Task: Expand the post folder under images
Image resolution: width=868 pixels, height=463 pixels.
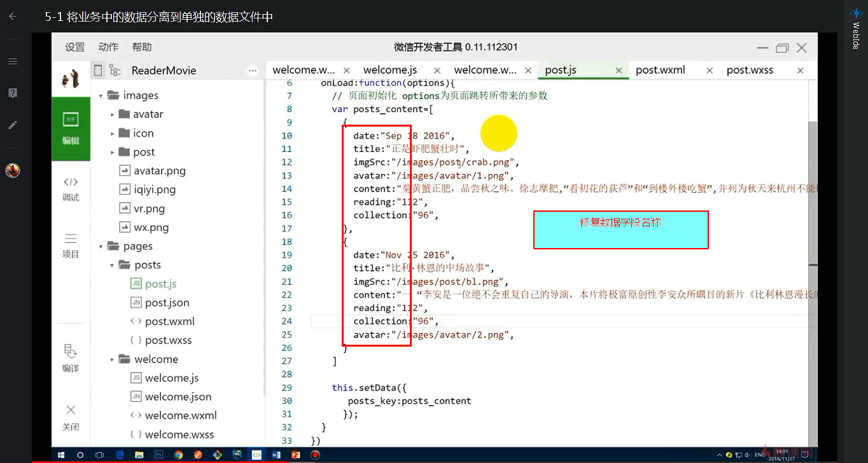Action: [x=112, y=152]
